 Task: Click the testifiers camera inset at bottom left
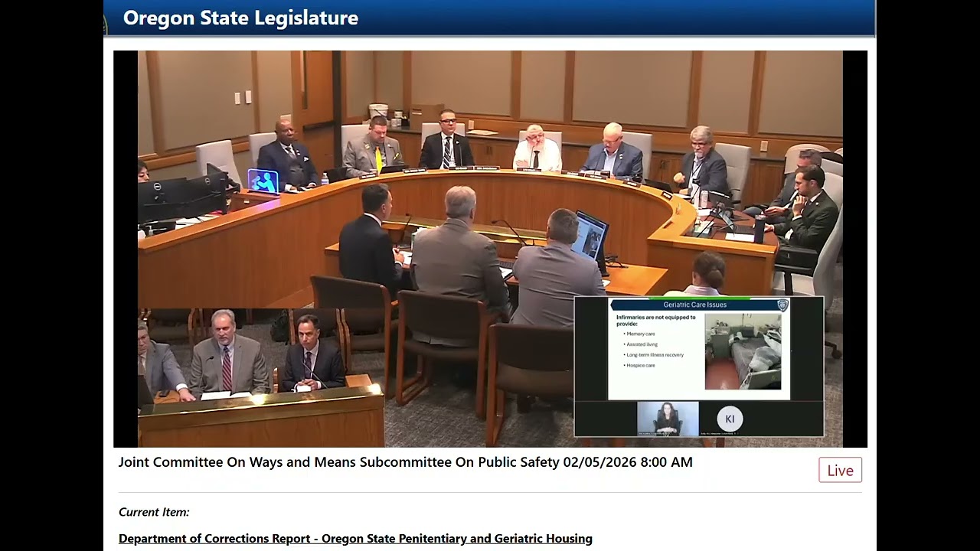260,378
